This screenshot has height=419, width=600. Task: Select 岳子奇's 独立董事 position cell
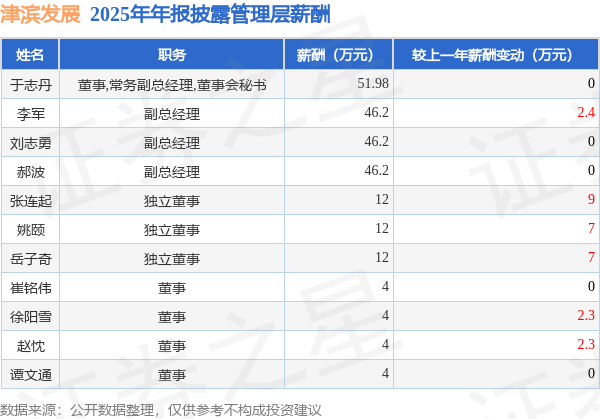pos(172,259)
